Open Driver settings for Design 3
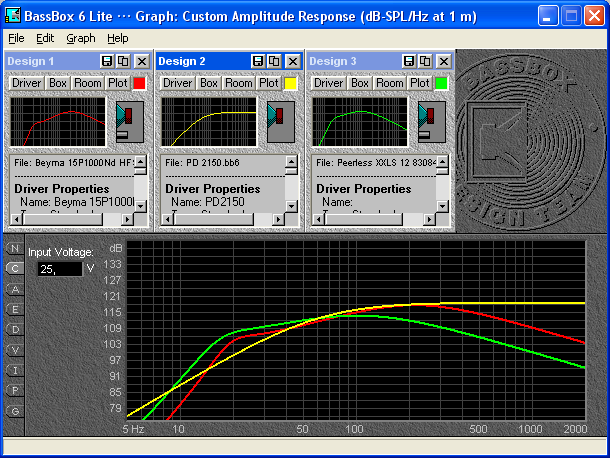 coord(328,83)
